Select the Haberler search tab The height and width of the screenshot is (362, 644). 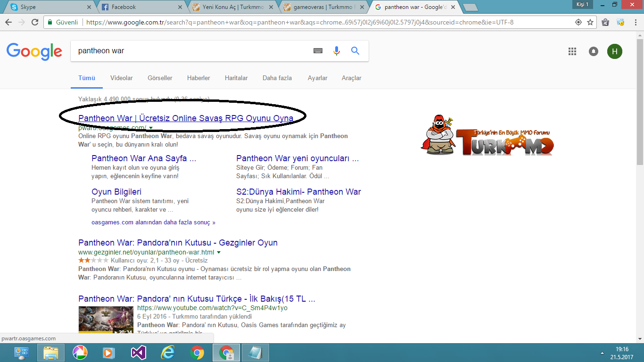click(x=198, y=78)
